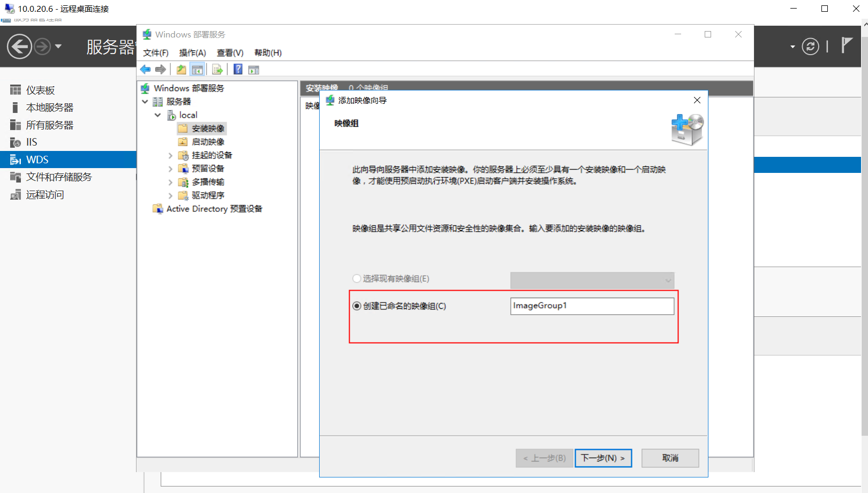Click the Active Directory 预置设备 icon
868x493 pixels.
157,209
